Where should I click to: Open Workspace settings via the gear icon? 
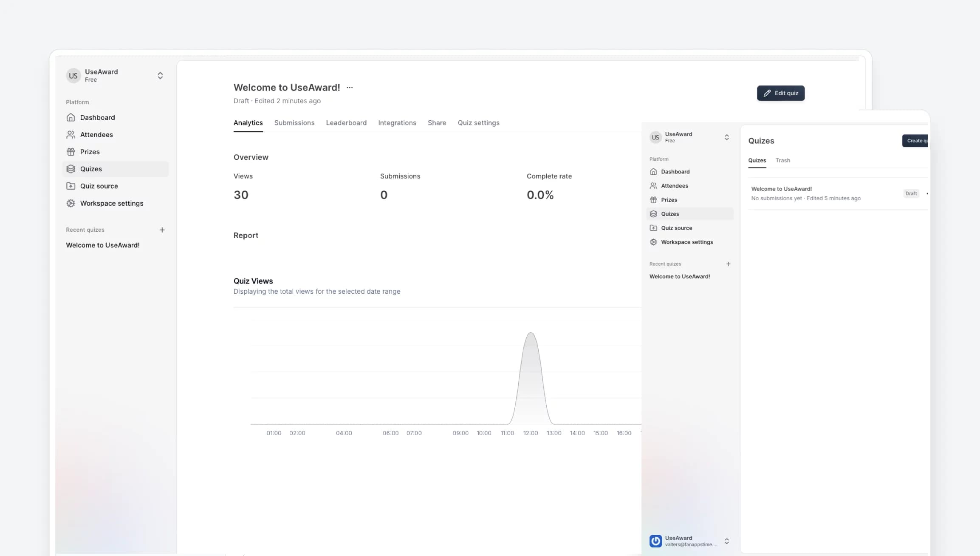coord(71,203)
